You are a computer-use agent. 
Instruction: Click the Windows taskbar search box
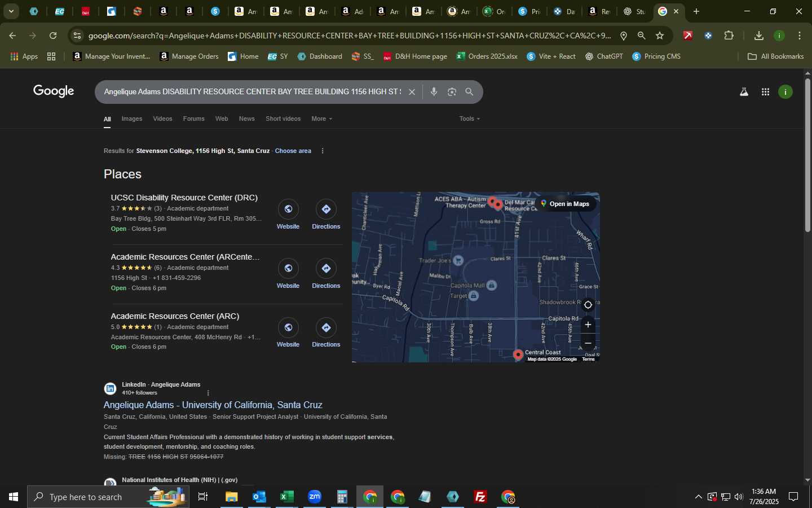point(108,497)
